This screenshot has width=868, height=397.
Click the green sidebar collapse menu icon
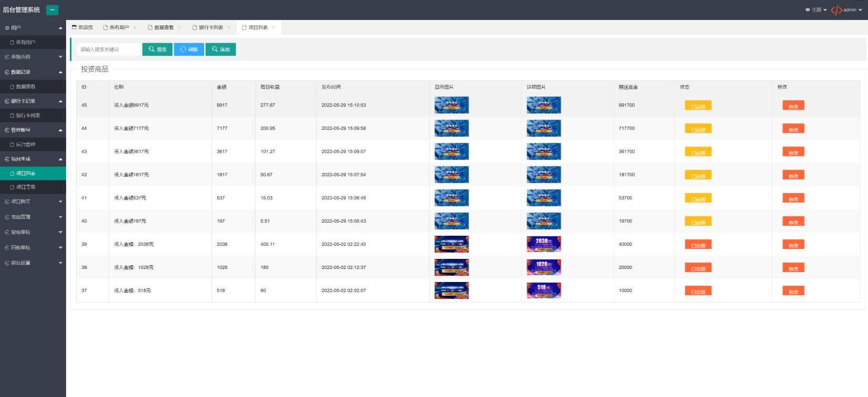[52, 10]
